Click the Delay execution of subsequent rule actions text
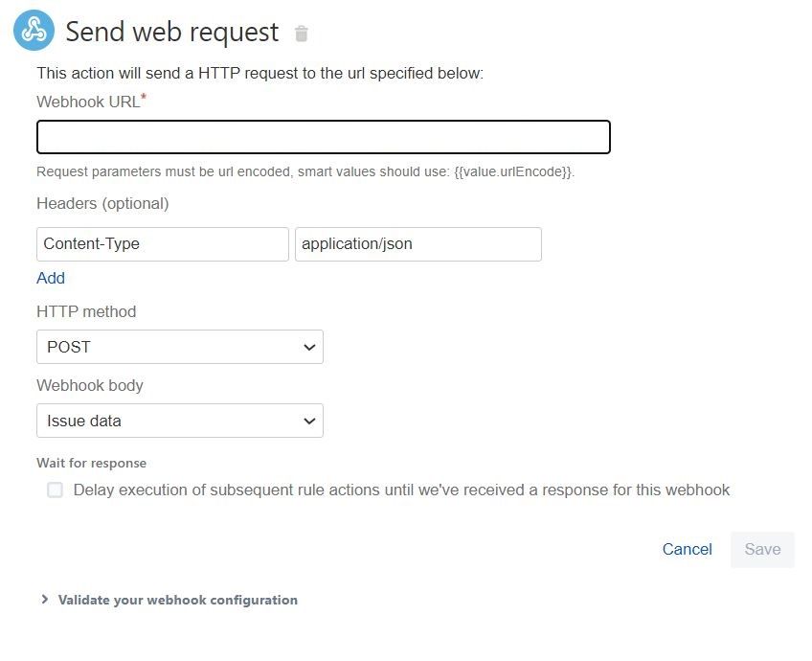The image size is (812, 661). [x=401, y=490]
